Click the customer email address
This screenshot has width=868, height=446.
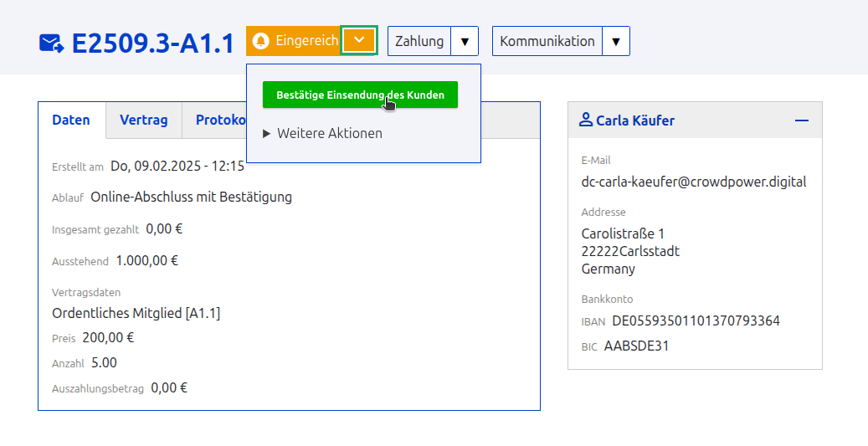[x=694, y=182]
